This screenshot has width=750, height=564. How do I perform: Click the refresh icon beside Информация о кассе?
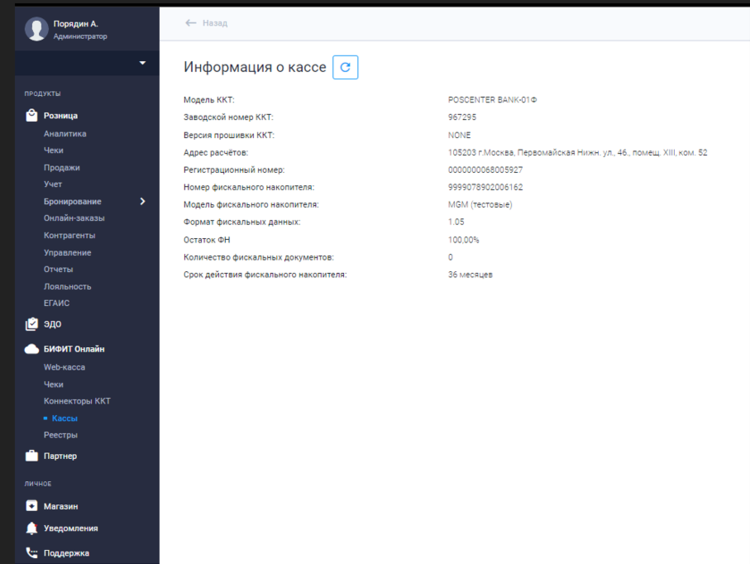(345, 67)
